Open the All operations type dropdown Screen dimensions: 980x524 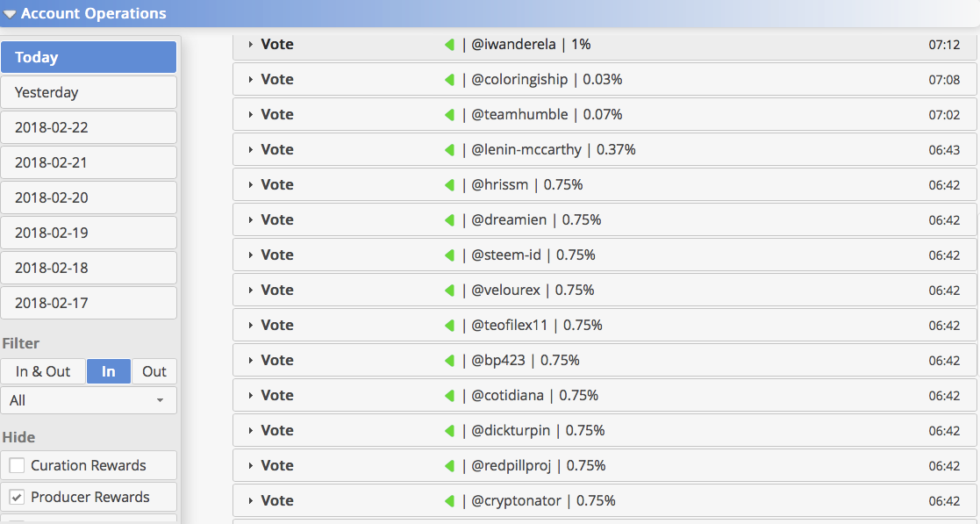pyautogui.click(x=89, y=400)
